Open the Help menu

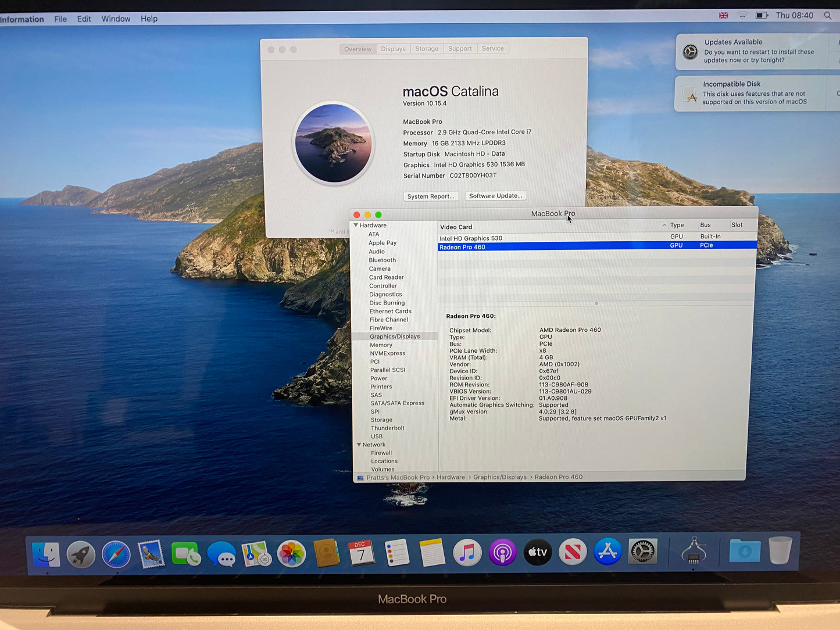[x=149, y=19]
